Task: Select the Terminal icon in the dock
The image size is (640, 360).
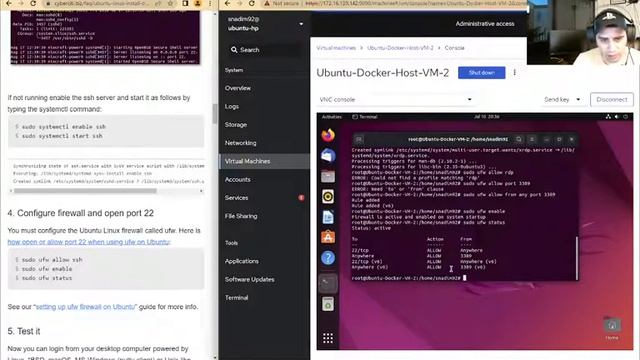Action: 328,283
